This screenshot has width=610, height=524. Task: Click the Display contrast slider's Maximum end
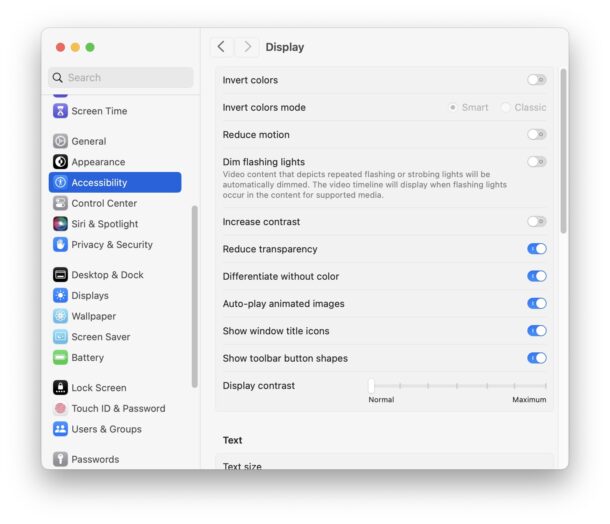point(545,385)
